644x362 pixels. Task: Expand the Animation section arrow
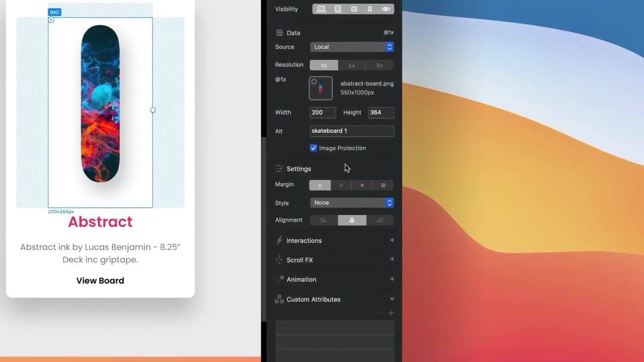tap(392, 279)
